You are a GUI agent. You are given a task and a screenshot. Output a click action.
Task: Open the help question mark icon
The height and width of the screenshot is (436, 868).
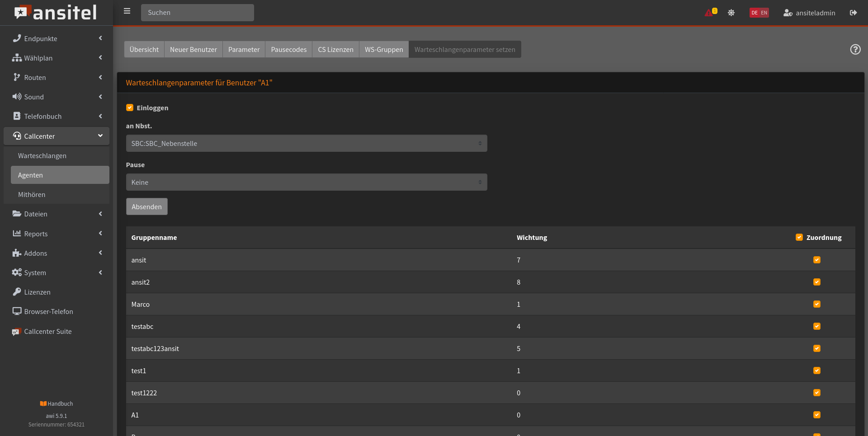(855, 49)
